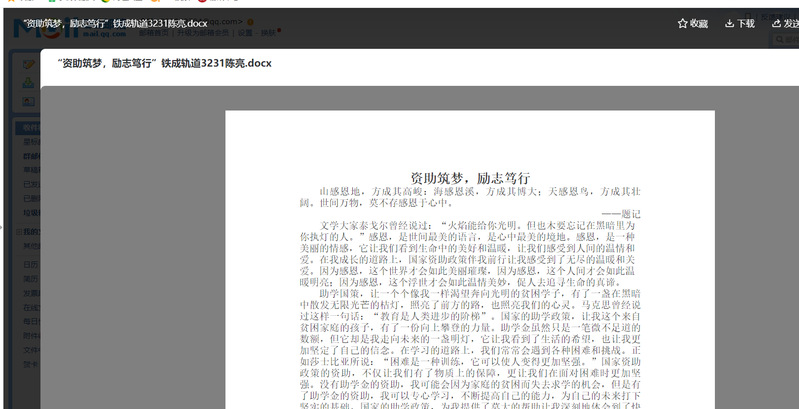
Task: Click the document heading 资助筑梦，励志笃行
Action: 469,177
